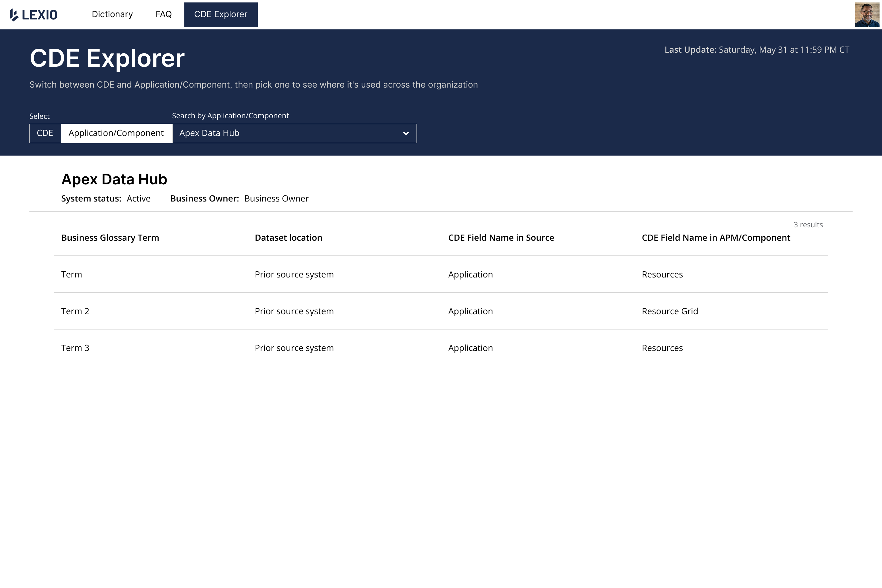
Task: Click the Resource Grid cell
Action: [x=670, y=311]
